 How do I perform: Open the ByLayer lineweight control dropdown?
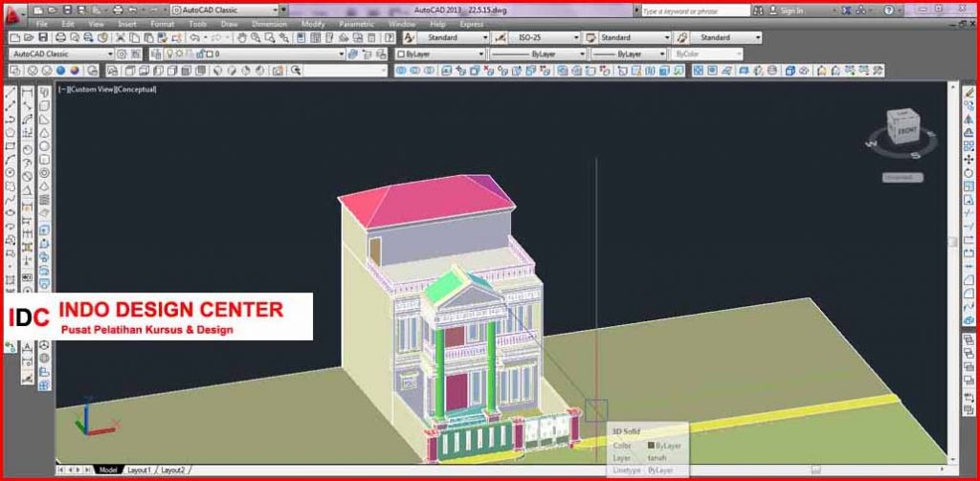629,55
